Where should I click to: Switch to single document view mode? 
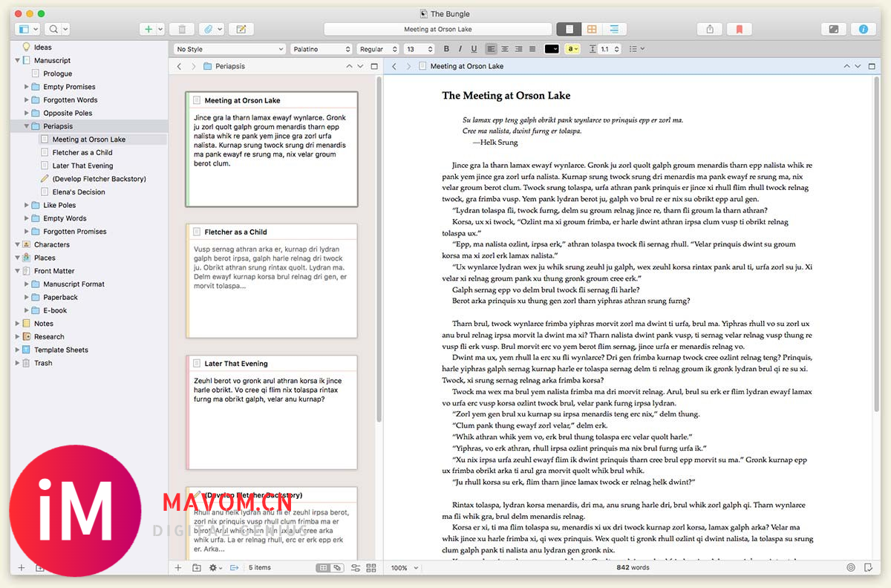coord(569,29)
